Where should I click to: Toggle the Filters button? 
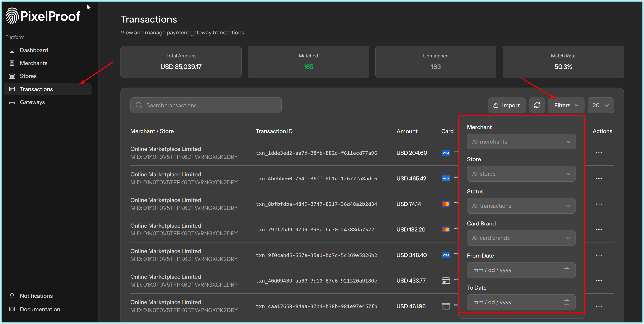[x=566, y=105]
